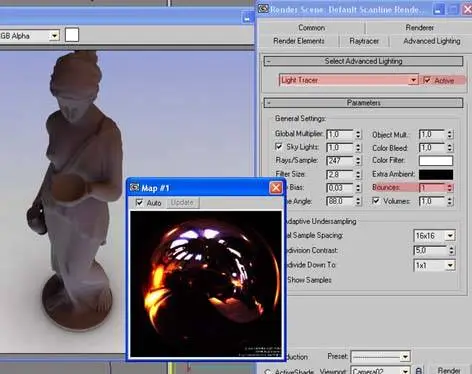Click the Subdivision Contrast 5,0 field
472x374 pixels.
(x=430, y=250)
